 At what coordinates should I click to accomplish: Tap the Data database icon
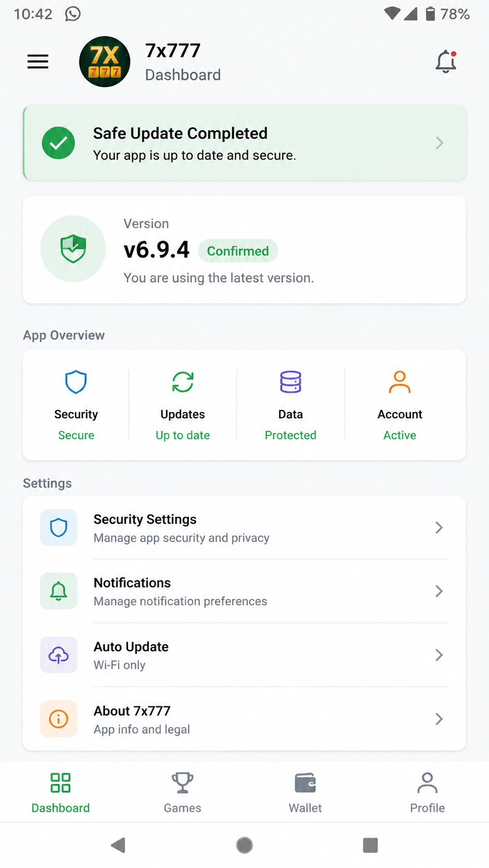pyautogui.click(x=290, y=382)
